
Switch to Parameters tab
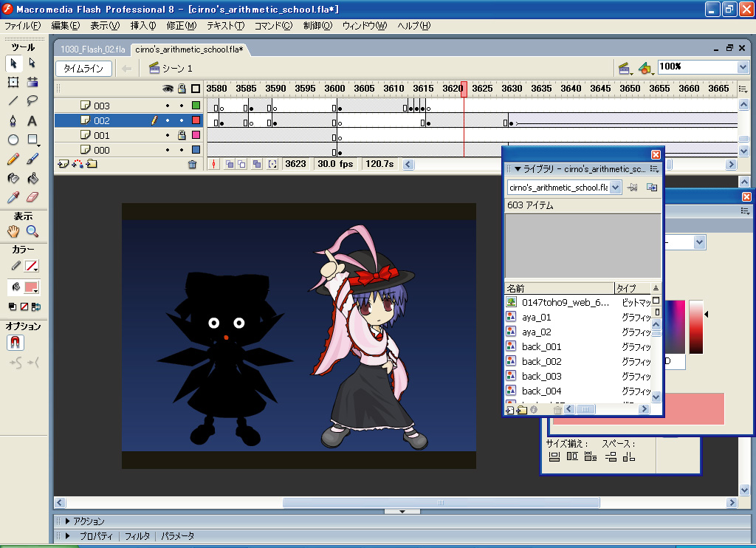click(x=178, y=536)
